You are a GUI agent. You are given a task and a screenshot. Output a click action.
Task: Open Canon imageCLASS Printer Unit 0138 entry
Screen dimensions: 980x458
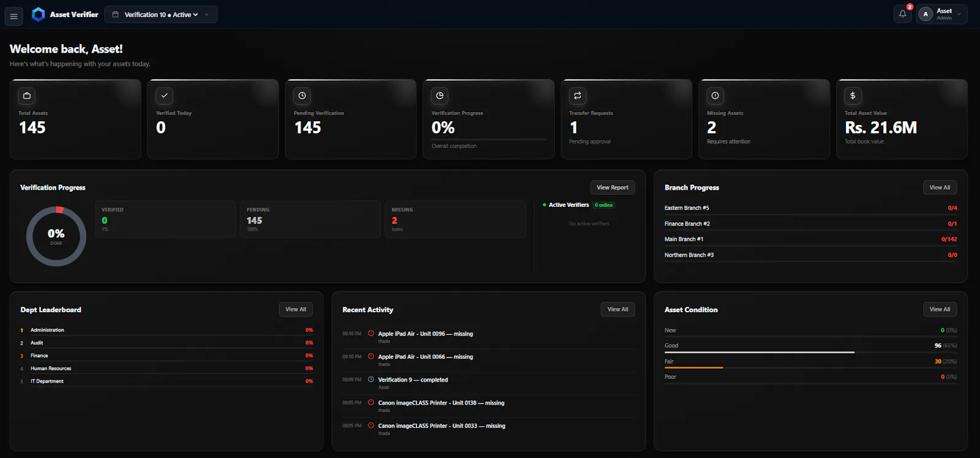pos(488,406)
